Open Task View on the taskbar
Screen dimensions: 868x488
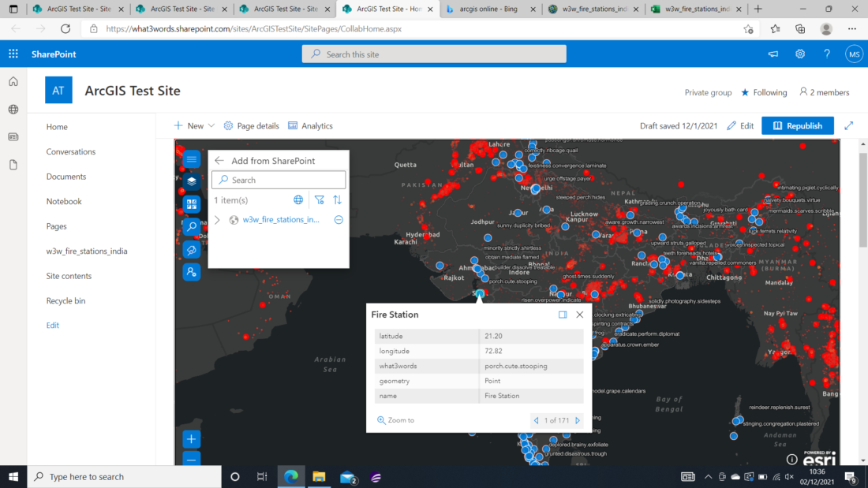tap(263, 477)
